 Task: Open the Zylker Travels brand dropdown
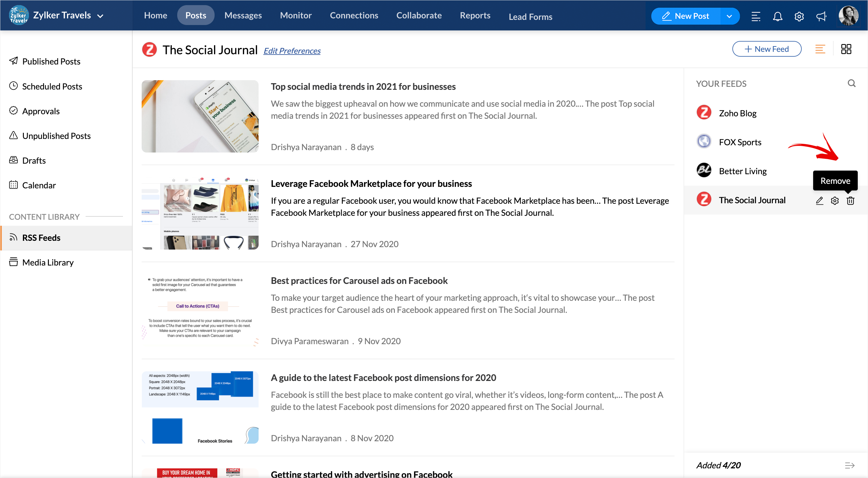coord(100,16)
